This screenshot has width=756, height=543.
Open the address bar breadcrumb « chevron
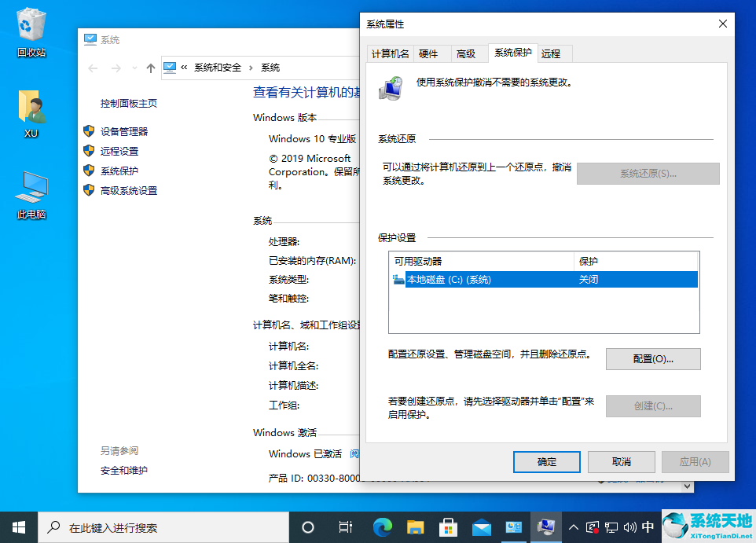(x=185, y=68)
